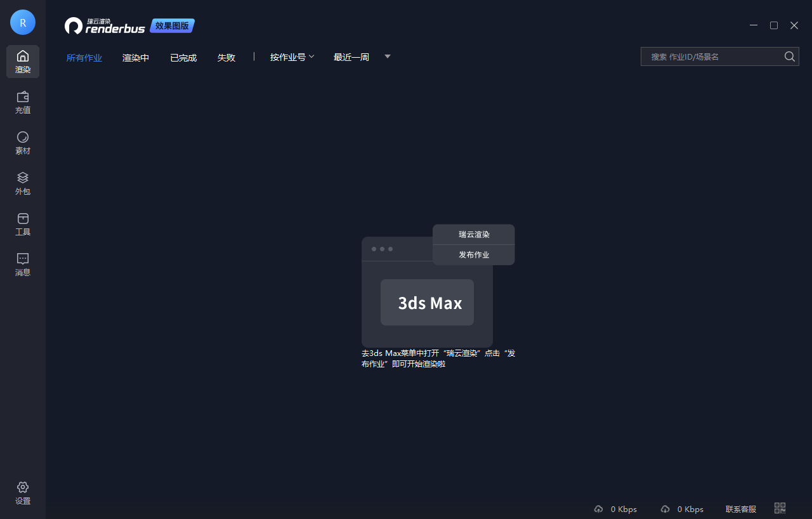Close the Renderbus window

point(794,25)
